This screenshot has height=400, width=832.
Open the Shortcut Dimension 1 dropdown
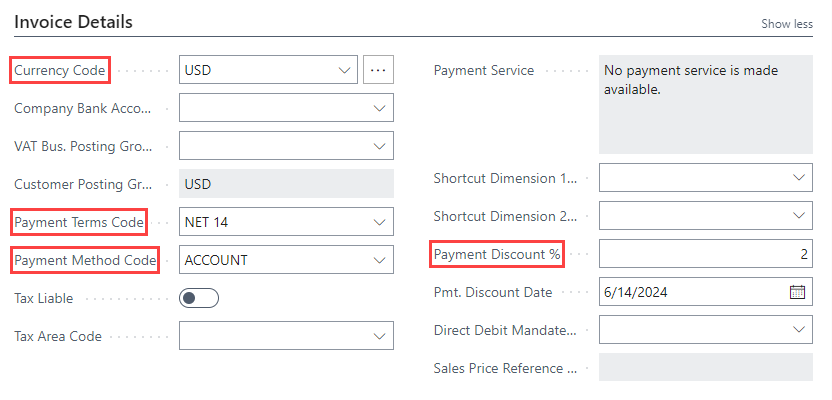pos(799,178)
